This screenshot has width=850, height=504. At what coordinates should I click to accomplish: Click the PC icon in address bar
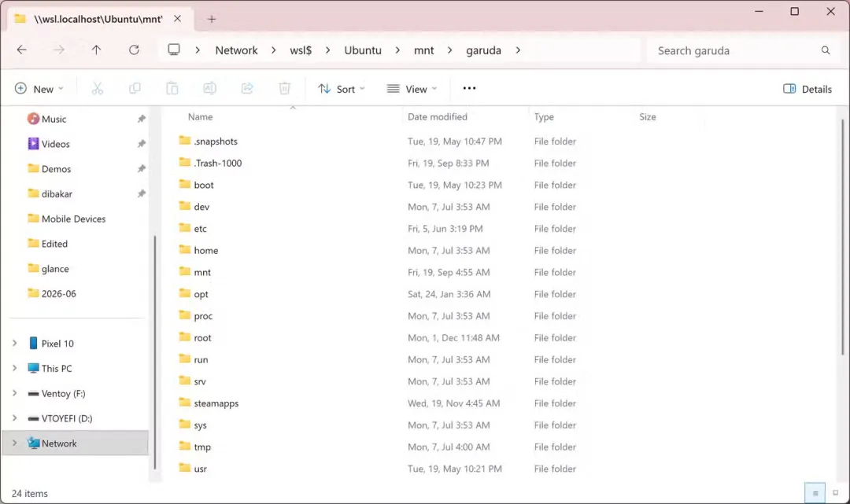pyautogui.click(x=173, y=50)
